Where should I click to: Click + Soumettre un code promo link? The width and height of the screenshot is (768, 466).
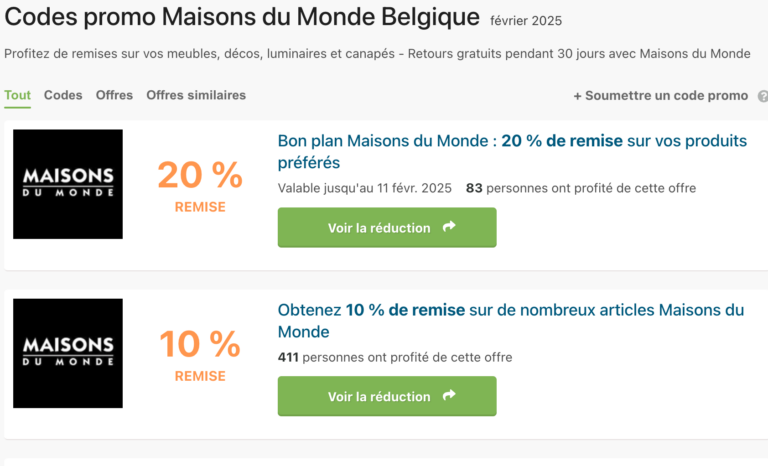click(x=661, y=96)
